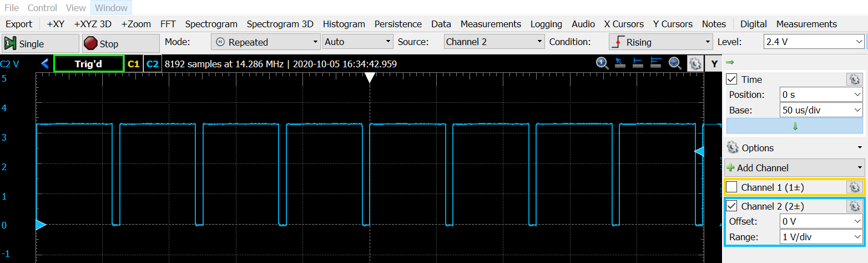The image size is (868, 263).
Task: Open Channel 1 settings gear icon
Action: [x=854, y=187]
